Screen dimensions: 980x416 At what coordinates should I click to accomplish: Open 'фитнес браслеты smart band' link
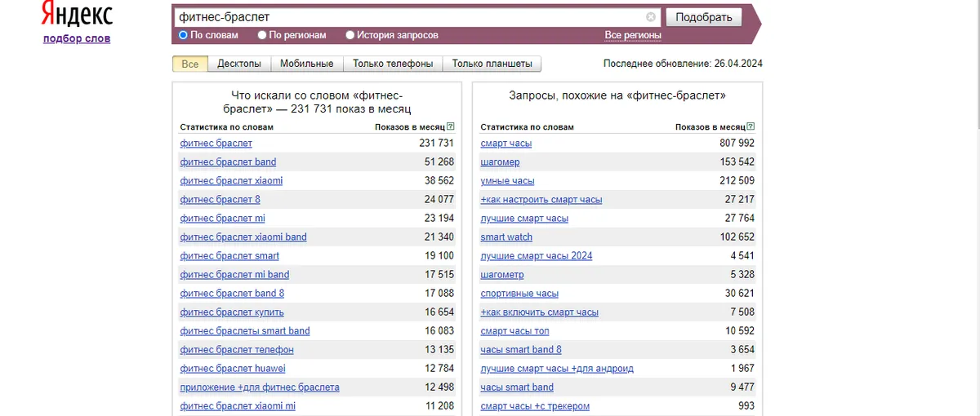coord(245,331)
